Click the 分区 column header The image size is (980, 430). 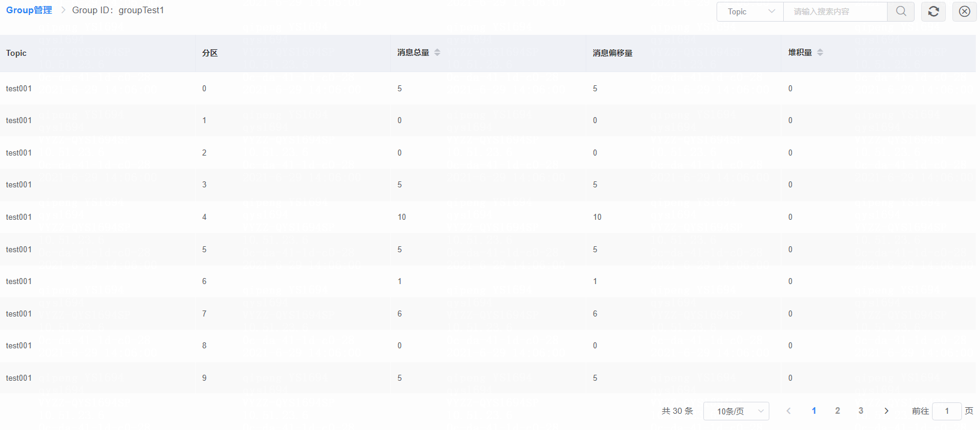coord(209,53)
